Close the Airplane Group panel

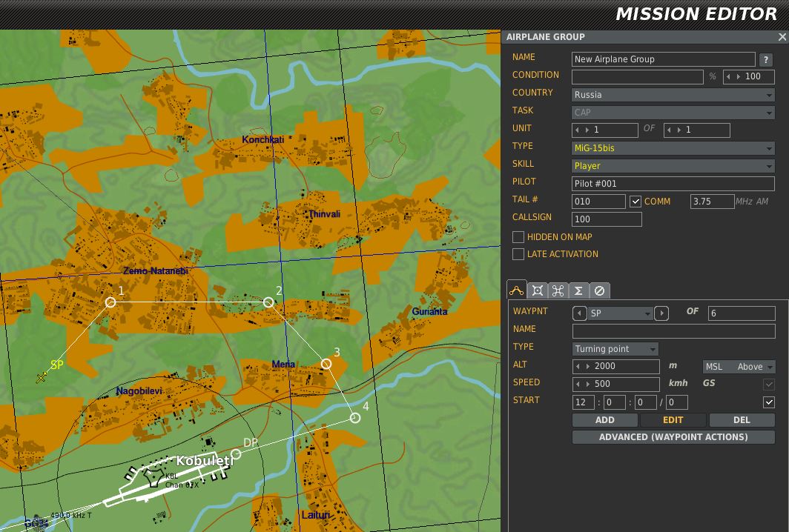pos(782,37)
